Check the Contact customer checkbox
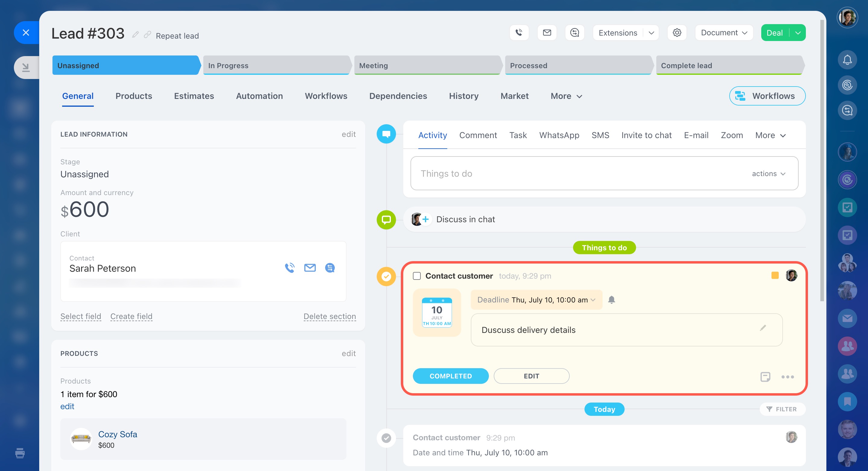 pos(417,276)
